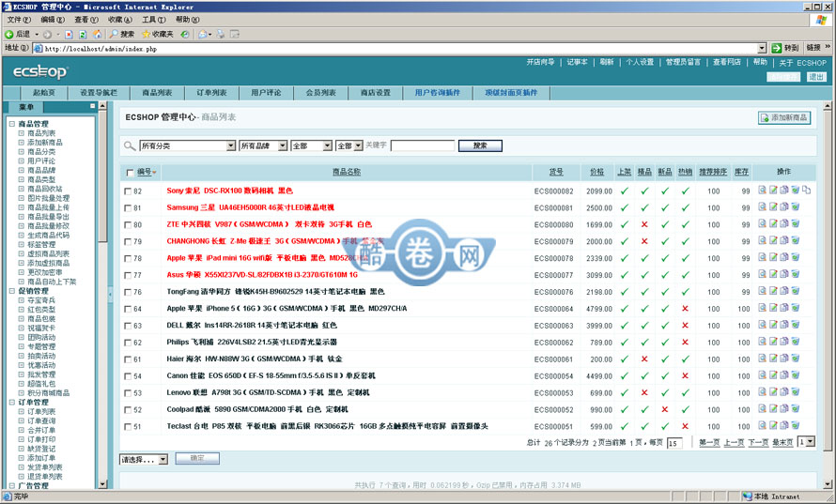Open the second 全部 filter dropdown
The image size is (836, 504).
(x=349, y=146)
